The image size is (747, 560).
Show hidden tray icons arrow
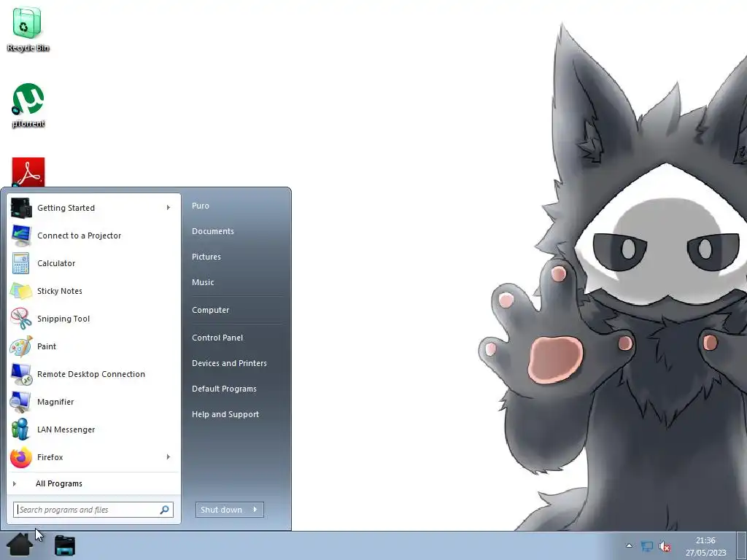[x=629, y=545]
